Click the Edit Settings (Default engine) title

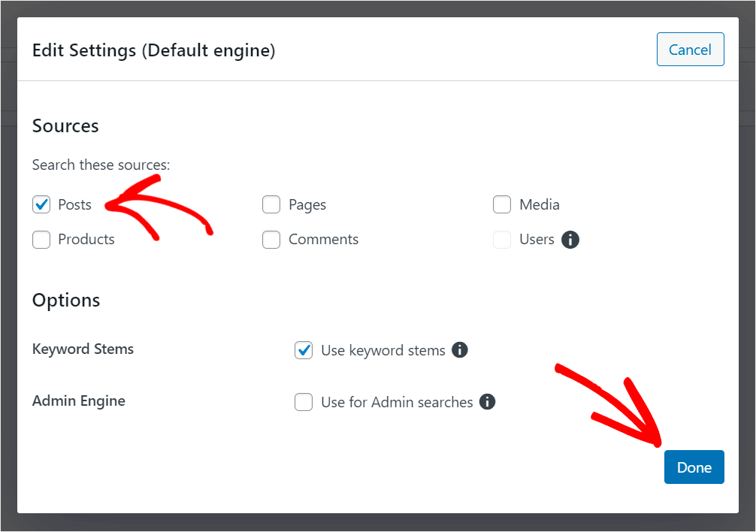tap(153, 50)
